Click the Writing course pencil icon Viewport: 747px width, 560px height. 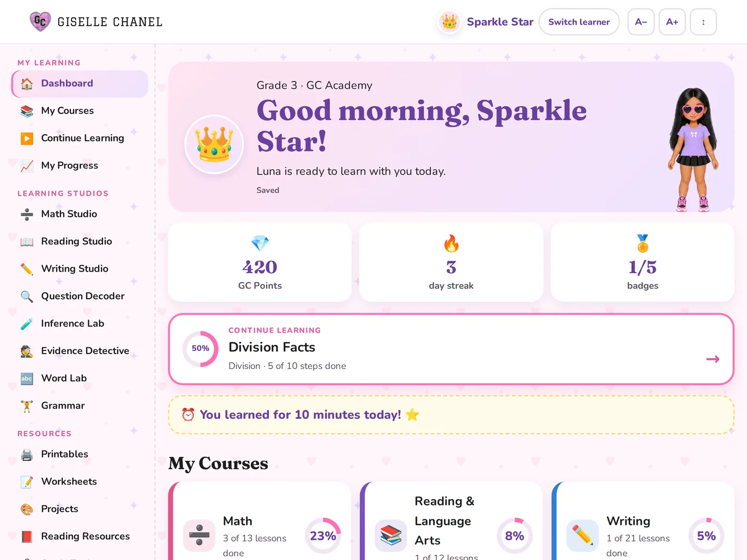tap(583, 535)
